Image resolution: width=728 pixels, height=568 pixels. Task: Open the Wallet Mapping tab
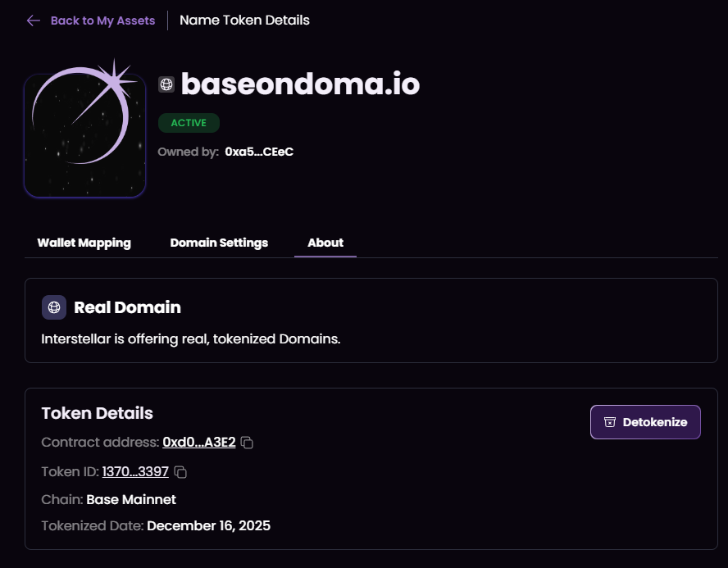[84, 243]
